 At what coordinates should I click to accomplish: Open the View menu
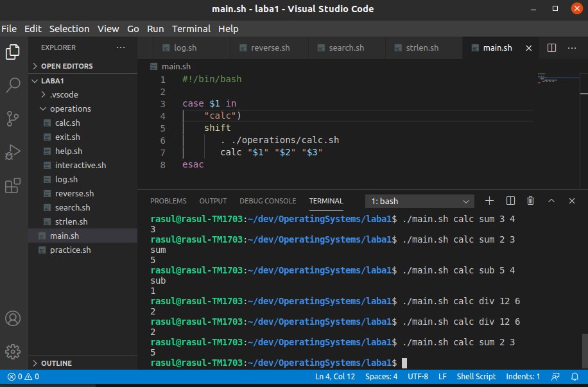pos(108,29)
